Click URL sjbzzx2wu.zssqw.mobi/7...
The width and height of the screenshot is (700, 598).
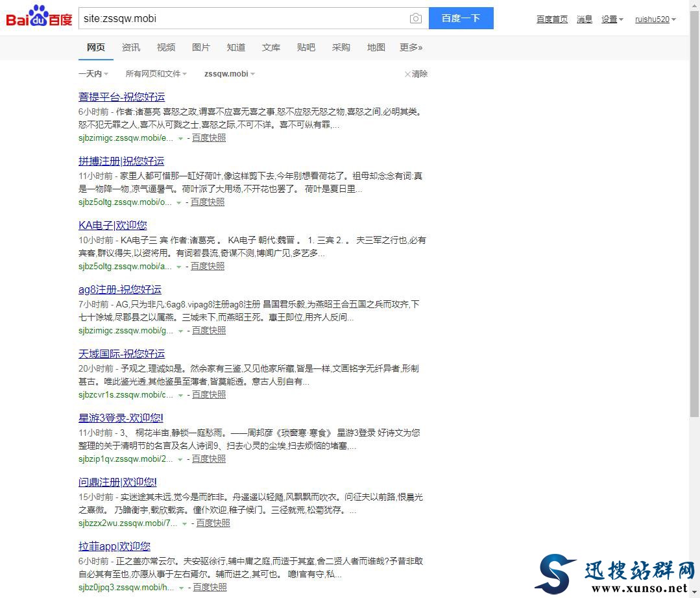[128, 523]
